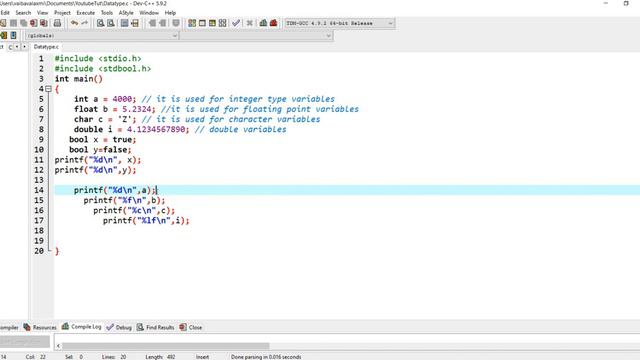Select the Datatype.c editor tab
This screenshot has width=640, height=360.
pyautogui.click(x=46, y=47)
